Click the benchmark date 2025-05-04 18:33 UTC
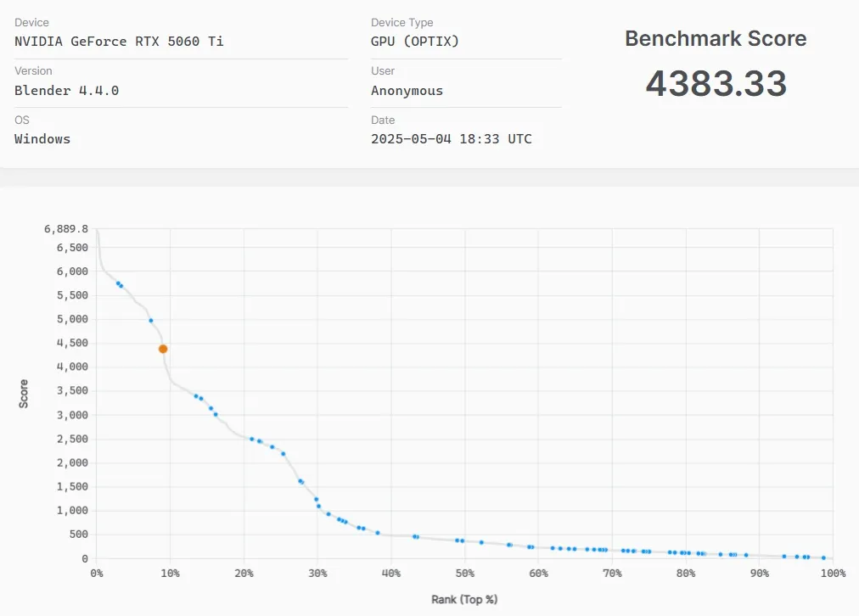The height and width of the screenshot is (616, 859). tap(450, 138)
